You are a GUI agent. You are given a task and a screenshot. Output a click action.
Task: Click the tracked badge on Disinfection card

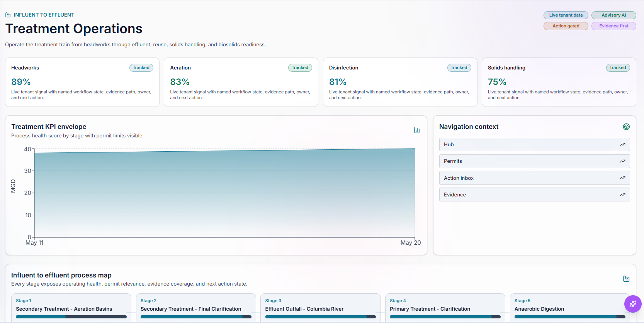(x=459, y=68)
